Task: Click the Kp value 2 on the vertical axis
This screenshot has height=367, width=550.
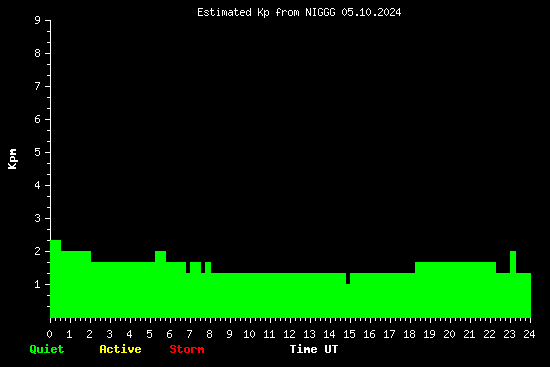Action: pos(38,251)
